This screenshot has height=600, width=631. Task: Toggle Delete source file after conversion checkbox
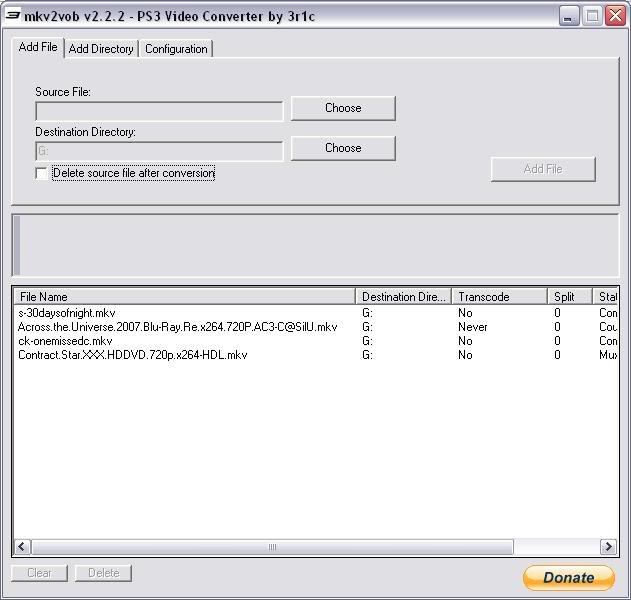pos(41,173)
